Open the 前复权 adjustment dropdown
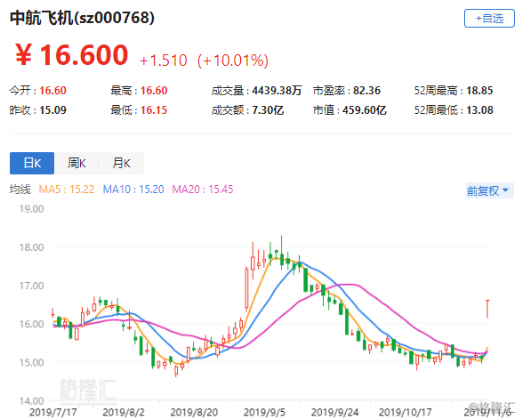The height and width of the screenshot is (420, 522). pyautogui.click(x=489, y=190)
